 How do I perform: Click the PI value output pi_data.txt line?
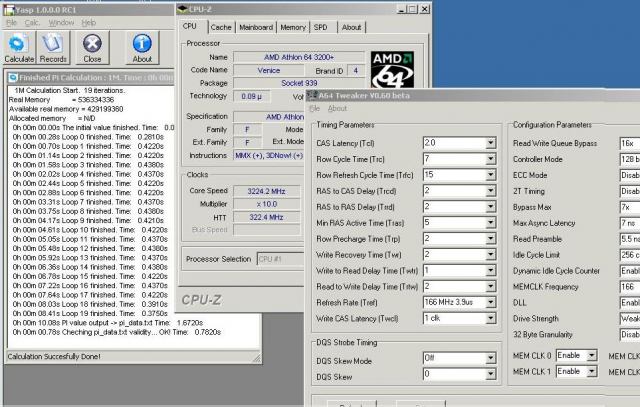[x=108, y=323]
